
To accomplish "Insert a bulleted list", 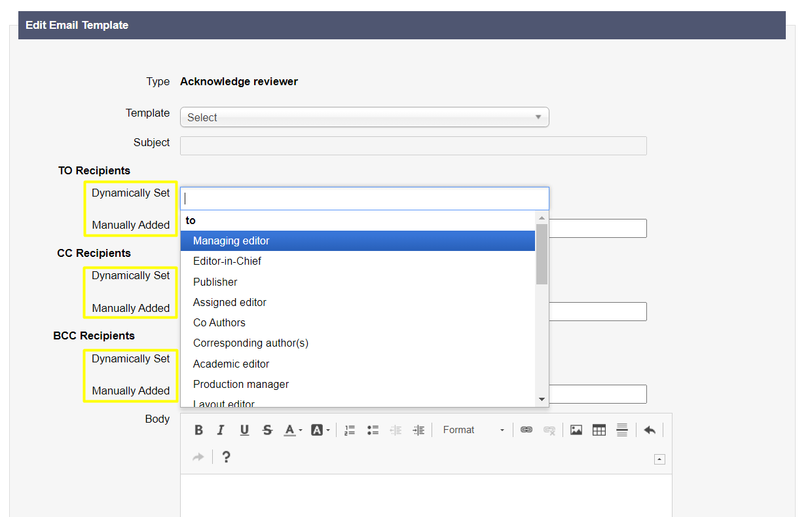I will pyautogui.click(x=373, y=431).
